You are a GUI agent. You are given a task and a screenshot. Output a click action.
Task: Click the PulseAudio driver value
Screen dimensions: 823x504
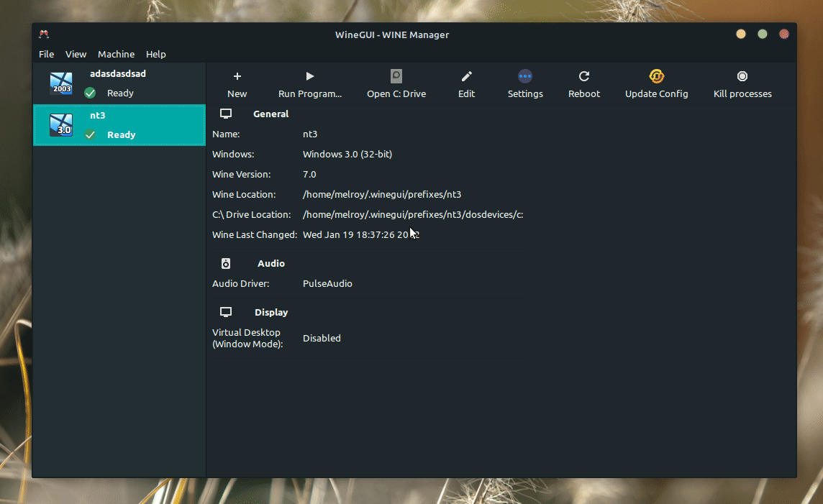pyautogui.click(x=327, y=283)
